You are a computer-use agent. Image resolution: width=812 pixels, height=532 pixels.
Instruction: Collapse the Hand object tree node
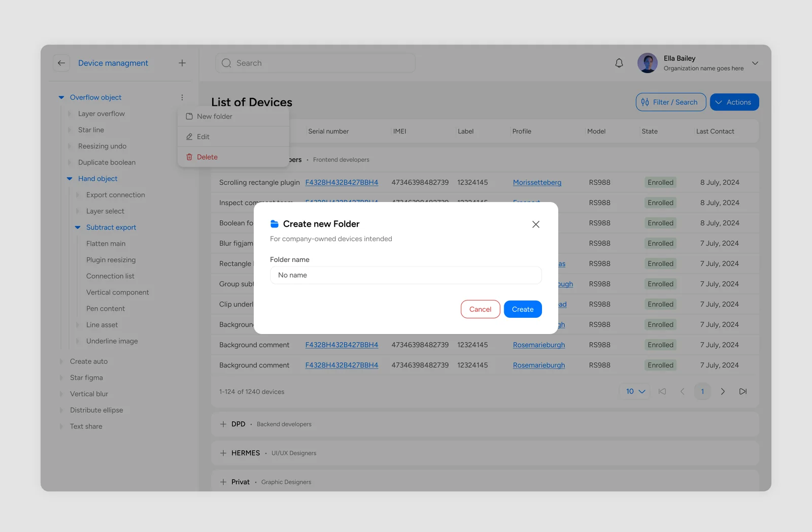(70, 179)
